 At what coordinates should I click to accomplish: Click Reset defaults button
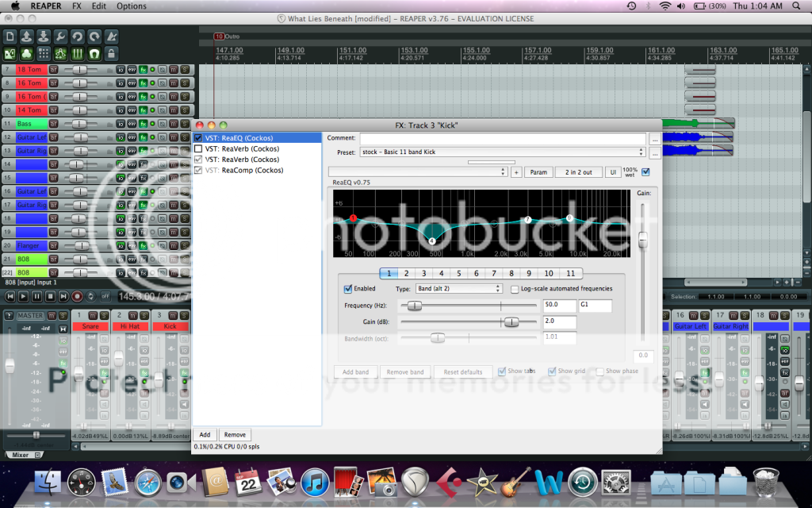coord(463,372)
